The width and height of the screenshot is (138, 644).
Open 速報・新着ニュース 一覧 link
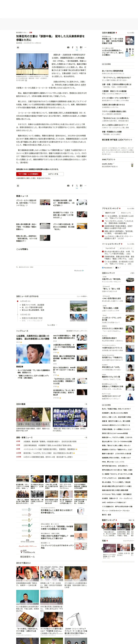(86, 437)
